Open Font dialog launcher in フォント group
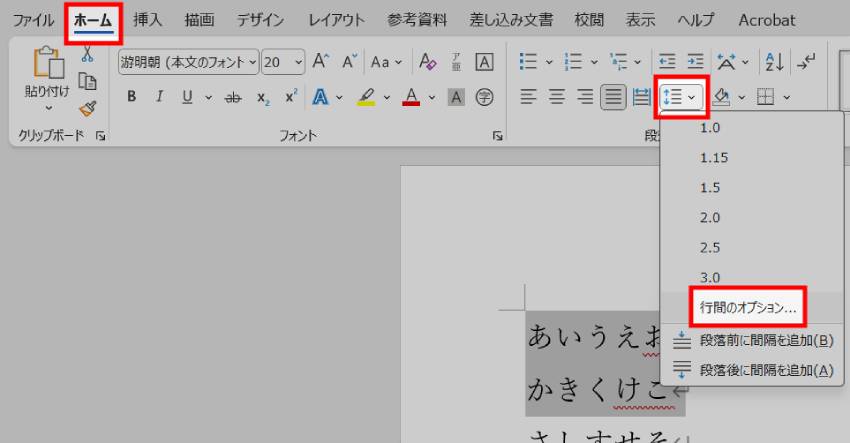 pyautogui.click(x=498, y=136)
